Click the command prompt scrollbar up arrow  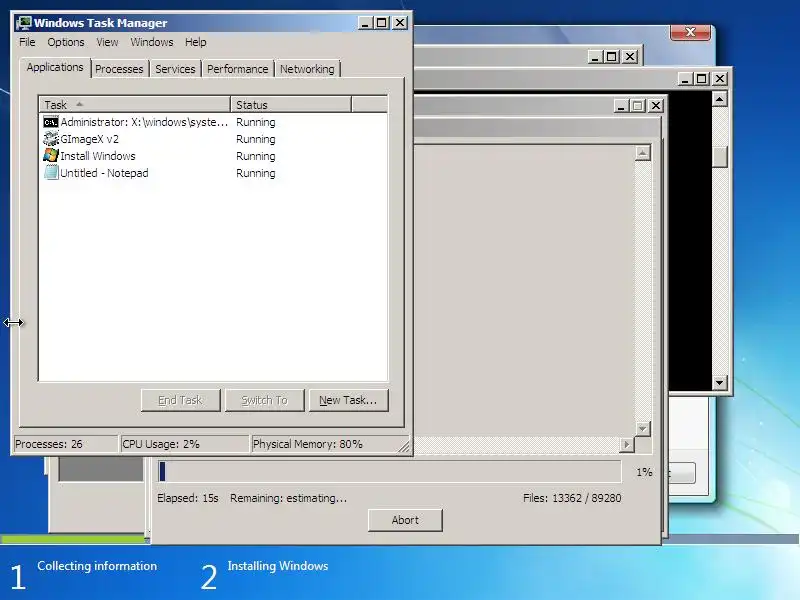tap(719, 98)
